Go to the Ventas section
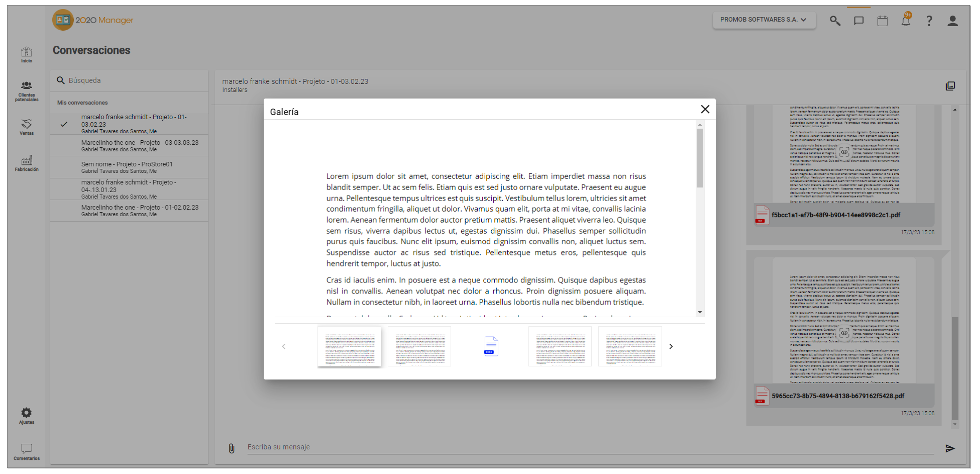 [27, 127]
